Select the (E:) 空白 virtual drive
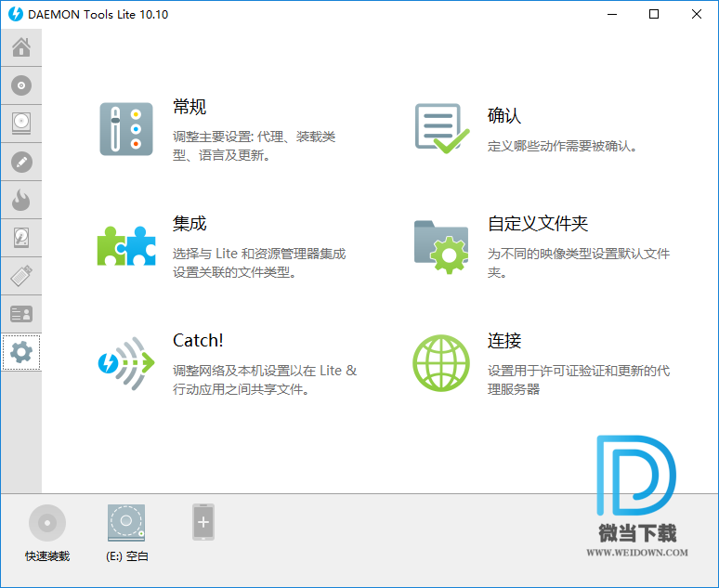Screen dimensions: 719x588 click(x=126, y=523)
